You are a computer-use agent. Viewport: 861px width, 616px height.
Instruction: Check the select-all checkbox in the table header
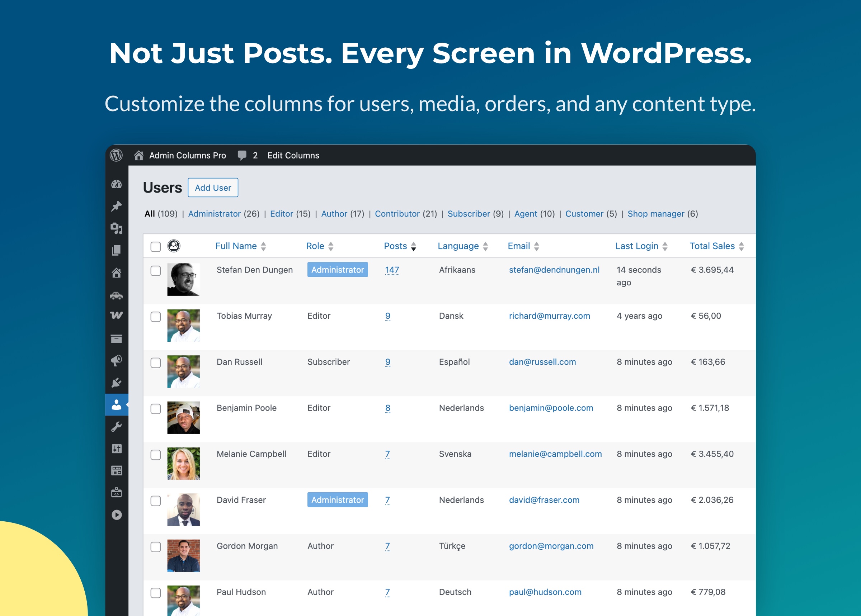tap(156, 246)
